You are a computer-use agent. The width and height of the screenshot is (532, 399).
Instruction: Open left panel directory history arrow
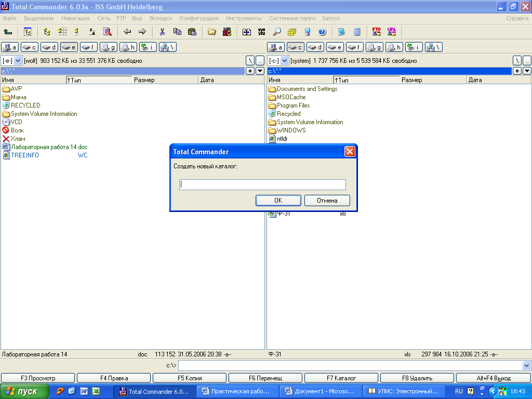(x=260, y=71)
